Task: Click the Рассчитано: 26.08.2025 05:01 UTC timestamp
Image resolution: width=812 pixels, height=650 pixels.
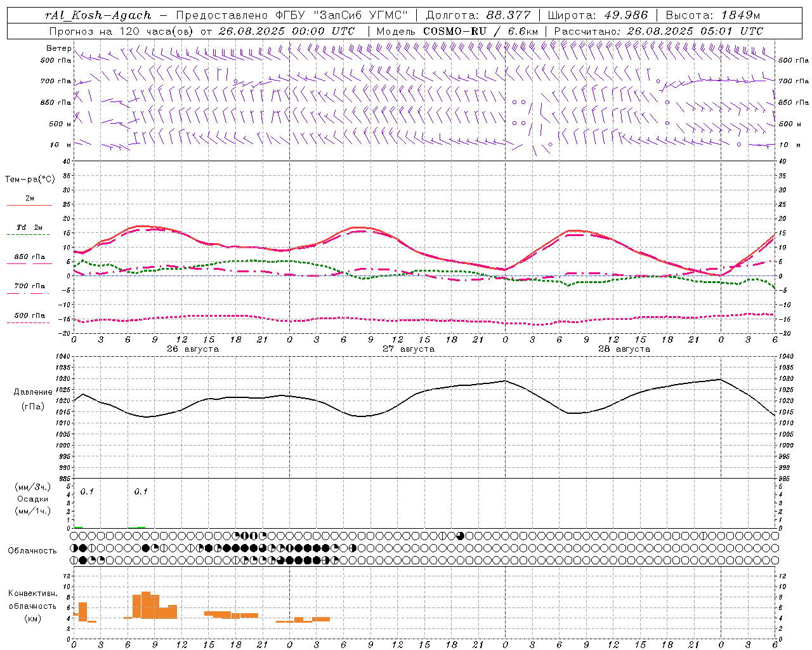Action: (659, 31)
